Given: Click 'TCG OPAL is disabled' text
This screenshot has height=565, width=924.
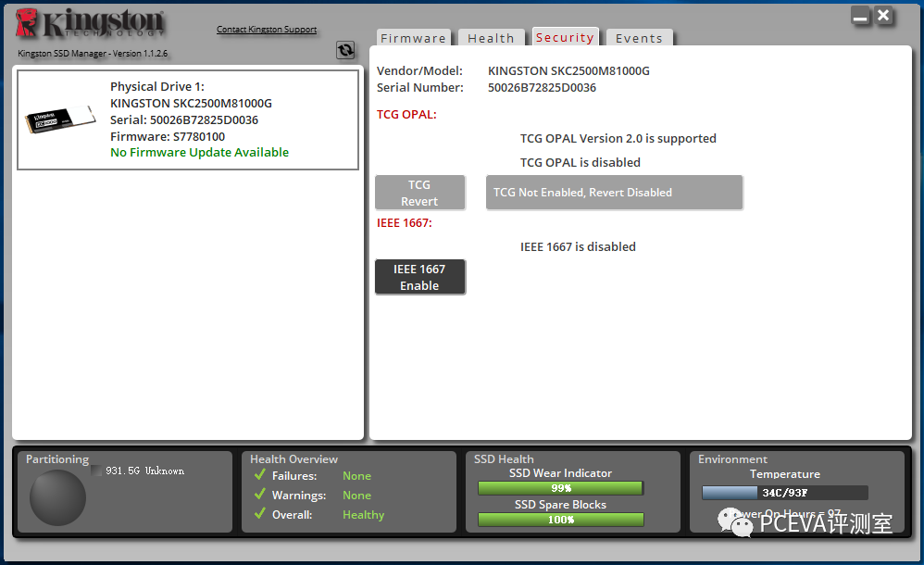Looking at the screenshot, I should point(580,162).
